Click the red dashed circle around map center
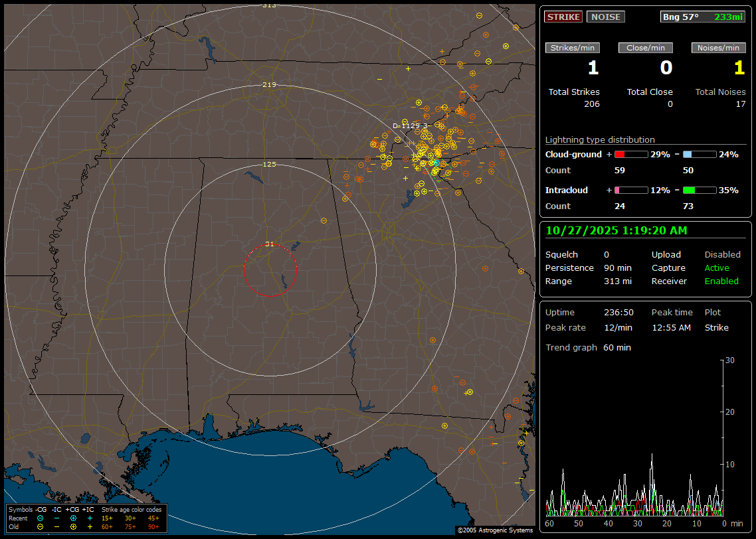The width and height of the screenshot is (756, 539). 244,270
